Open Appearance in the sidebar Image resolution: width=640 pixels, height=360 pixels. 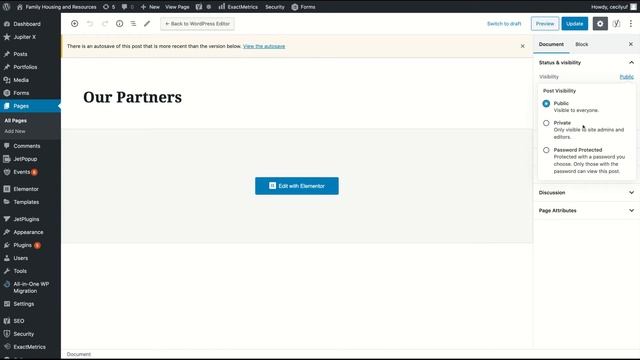(28, 233)
